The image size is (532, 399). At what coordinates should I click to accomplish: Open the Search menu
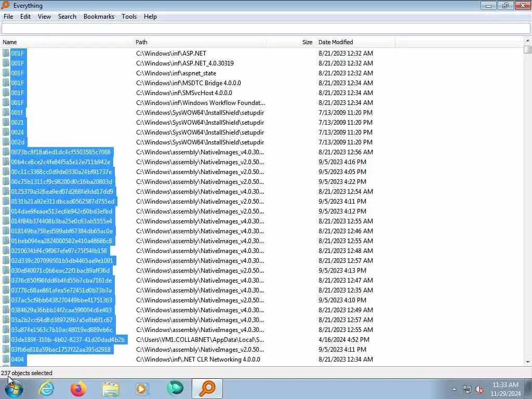(x=67, y=17)
